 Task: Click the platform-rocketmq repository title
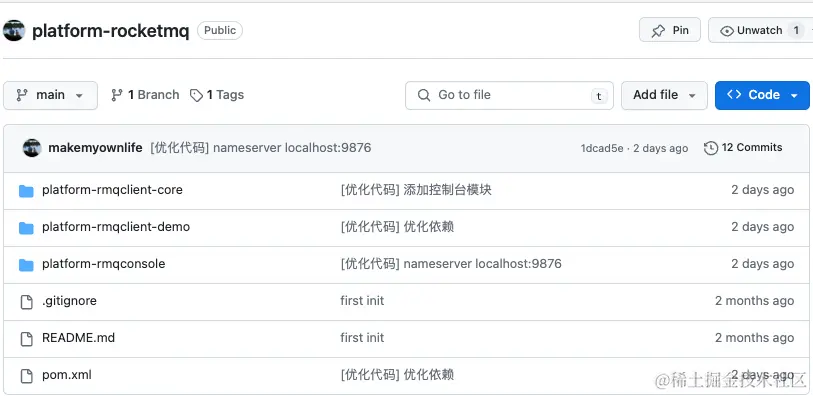pyautogui.click(x=110, y=31)
